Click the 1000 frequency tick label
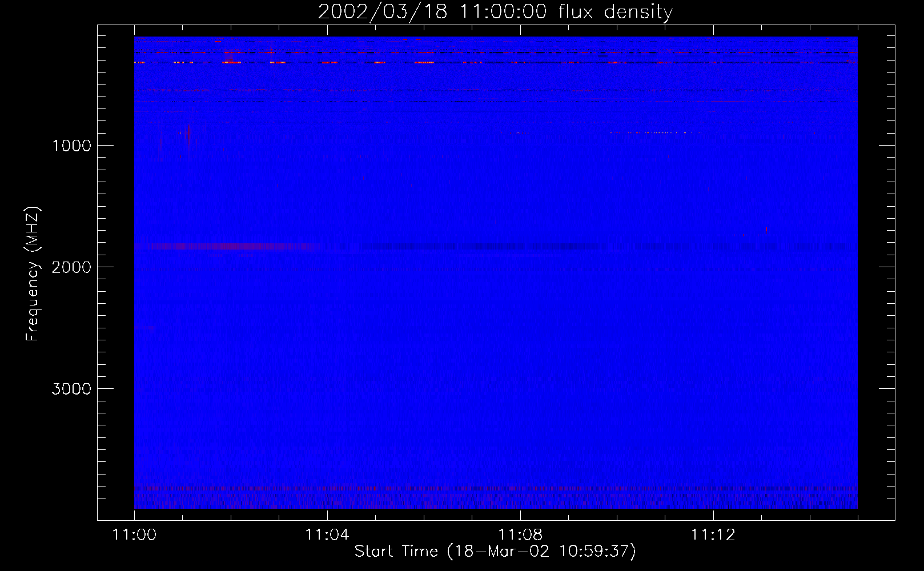This screenshot has width=924, height=571. [x=71, y=146]
